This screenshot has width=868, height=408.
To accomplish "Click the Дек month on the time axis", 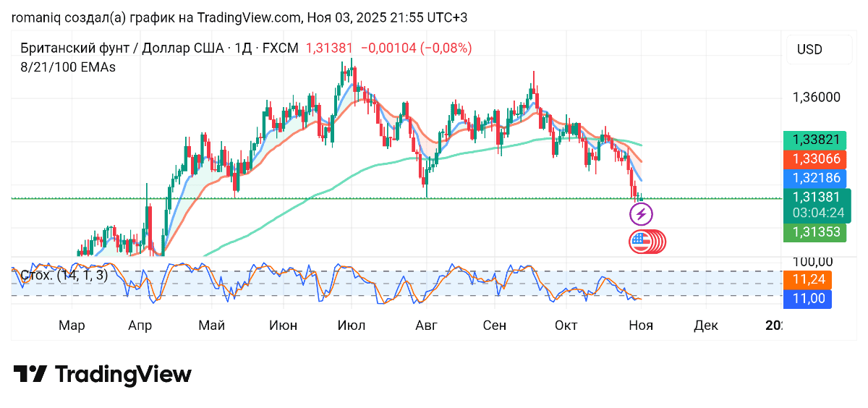I will (705, 326).
